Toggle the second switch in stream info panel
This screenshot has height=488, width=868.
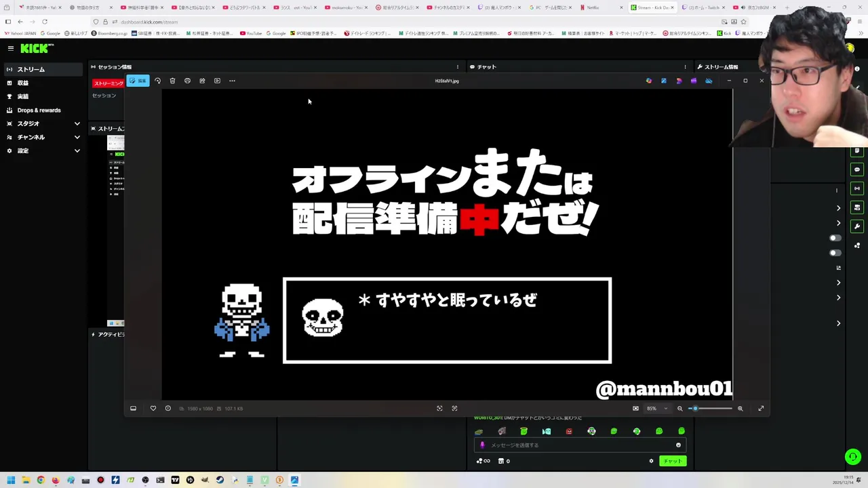[x=835, y=253]
